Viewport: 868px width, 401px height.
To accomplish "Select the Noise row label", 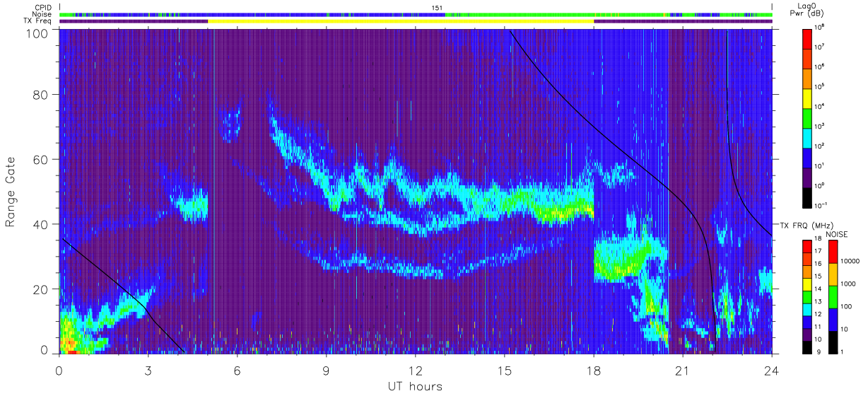I will pyautogui.click(x=42, y=14).
